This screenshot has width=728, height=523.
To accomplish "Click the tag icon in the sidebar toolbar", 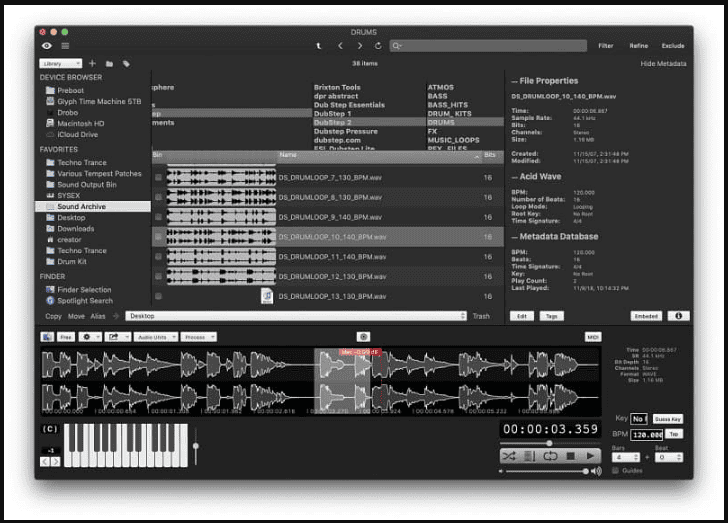I will pos(126,64).
